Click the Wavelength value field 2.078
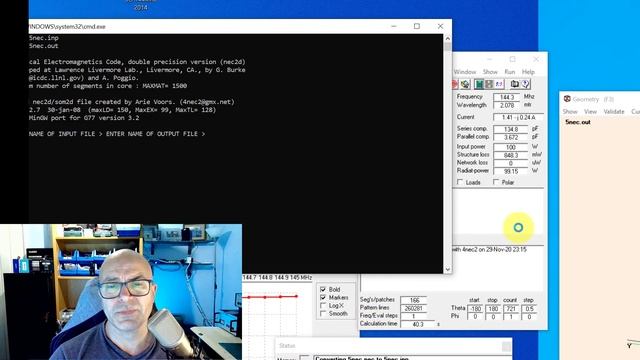The height and width of the screenshot is (360, 640). click(x=507, y=105)
